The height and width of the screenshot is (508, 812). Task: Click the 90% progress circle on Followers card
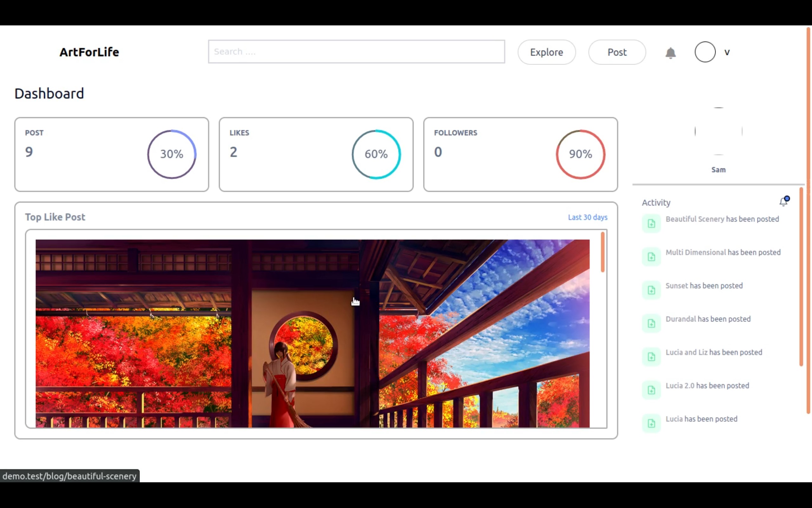(x=580, y=154)
